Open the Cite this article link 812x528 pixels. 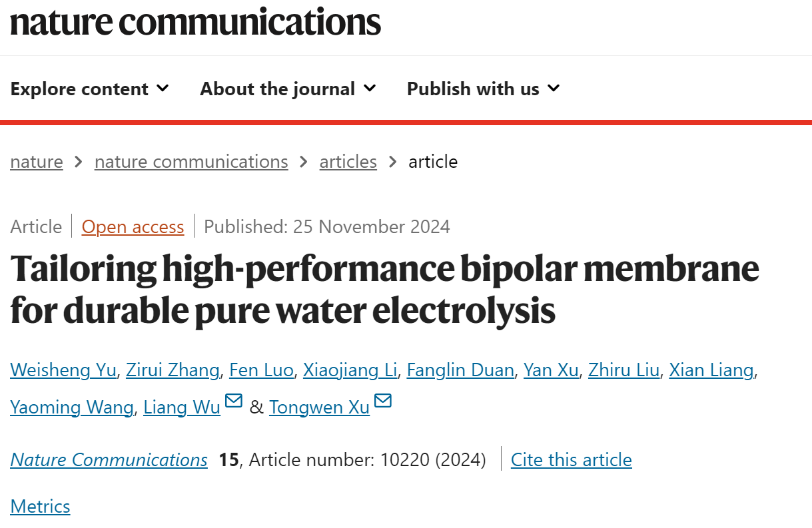pyautogui.click(x=572, y=460)
